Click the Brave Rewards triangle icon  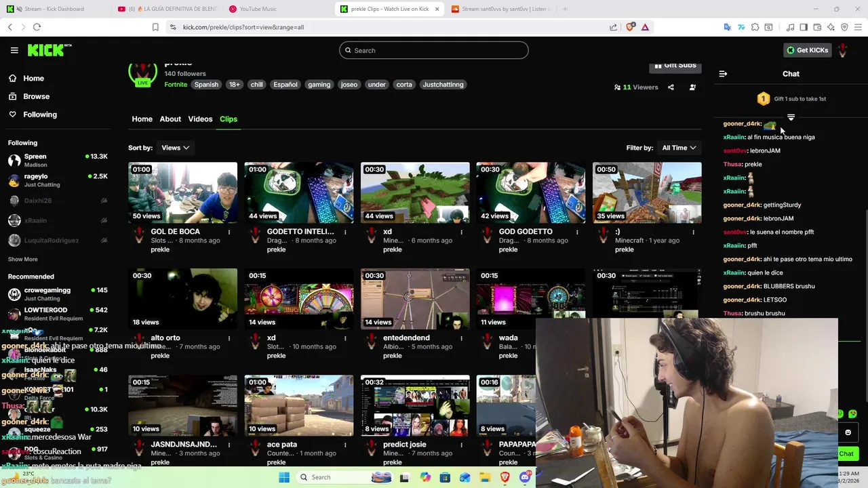(x=645, y=27)
